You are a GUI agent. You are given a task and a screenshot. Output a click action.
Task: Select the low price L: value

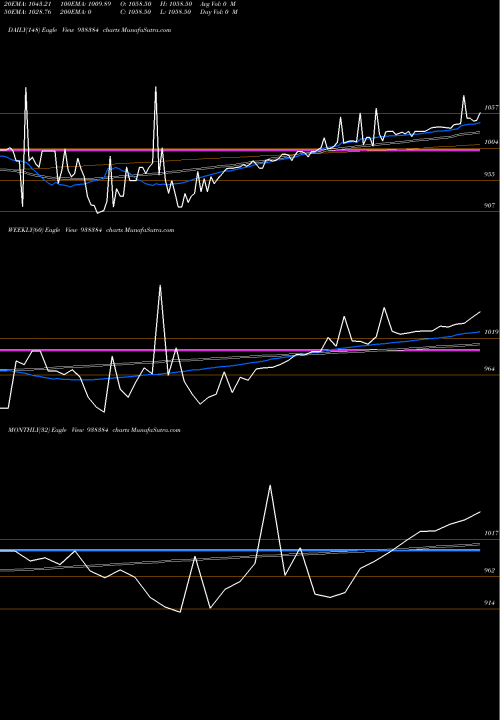(x=176, y=12)
